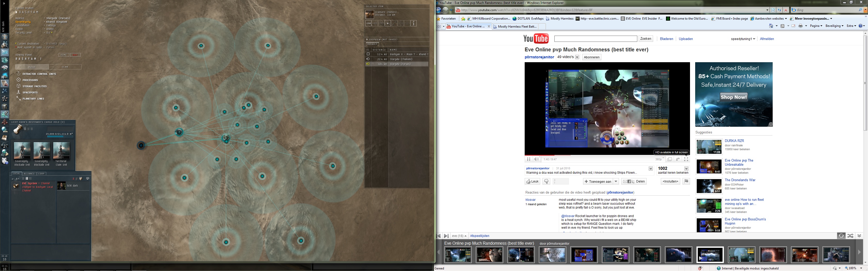The image size is (868, 271).
Task: Select the Scan tab in EVE
Action: (x=65, y=67)
